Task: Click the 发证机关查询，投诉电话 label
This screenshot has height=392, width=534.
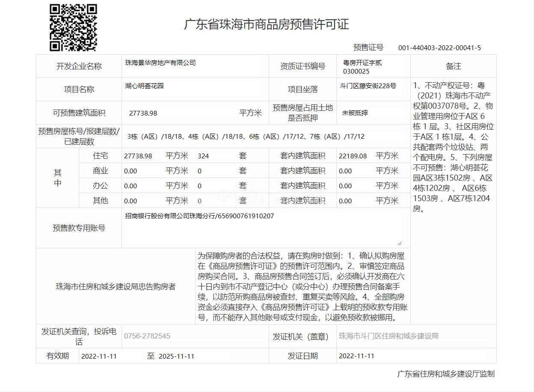Action: (79, 336)
